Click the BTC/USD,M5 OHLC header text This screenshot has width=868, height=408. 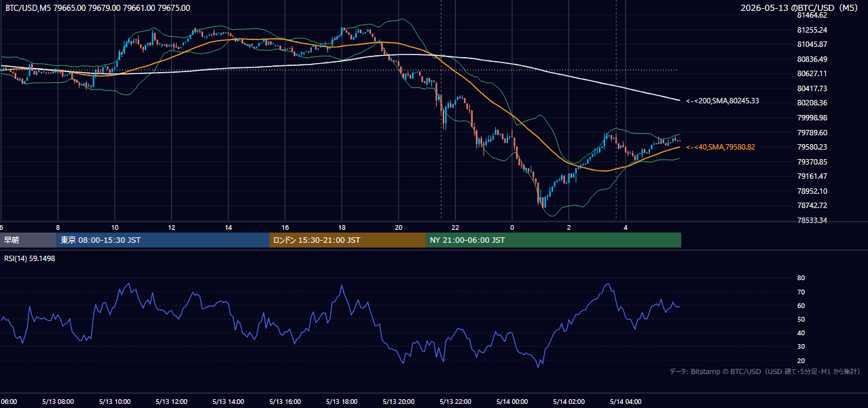point(98,8)
